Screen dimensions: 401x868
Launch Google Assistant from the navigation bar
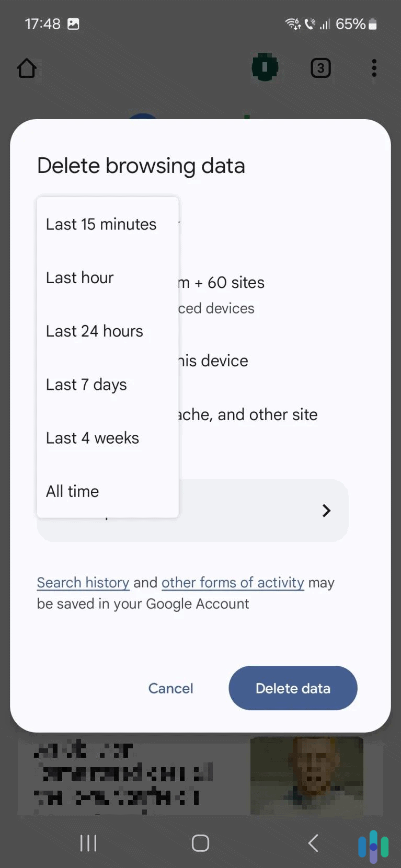(373, 842)
